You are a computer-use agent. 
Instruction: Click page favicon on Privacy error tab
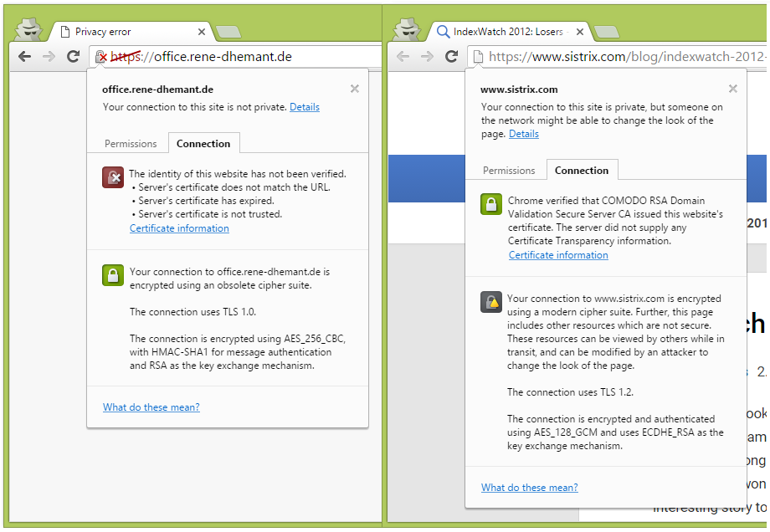coord(64,32)
